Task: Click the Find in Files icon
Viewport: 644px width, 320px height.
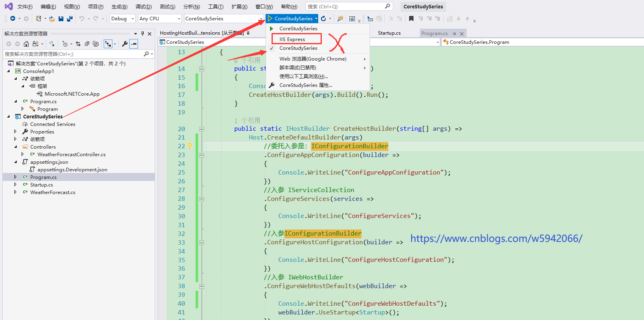Action: pyautogui.click(x=340, y=19)
